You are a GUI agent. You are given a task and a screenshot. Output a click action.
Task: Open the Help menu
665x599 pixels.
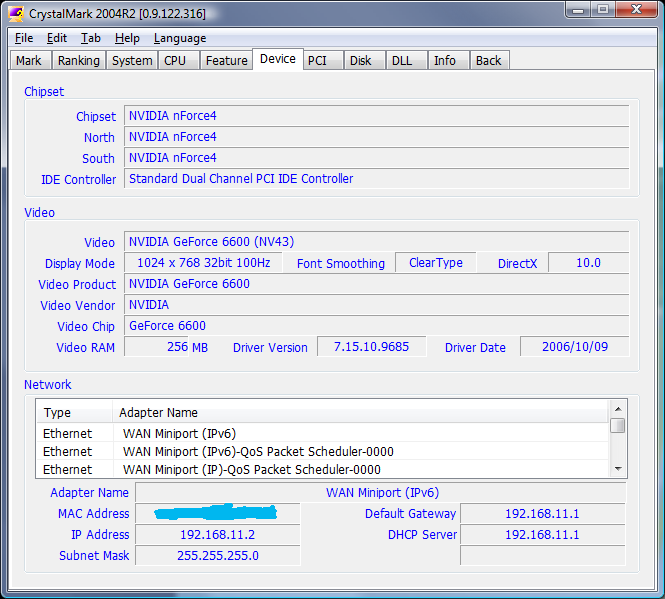pos(127,38)
